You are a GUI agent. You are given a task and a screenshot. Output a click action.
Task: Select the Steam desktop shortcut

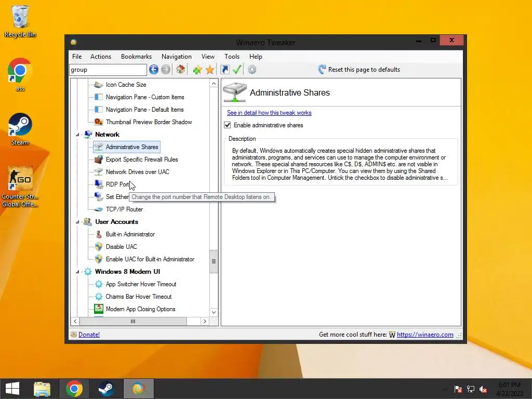(20, 129)
